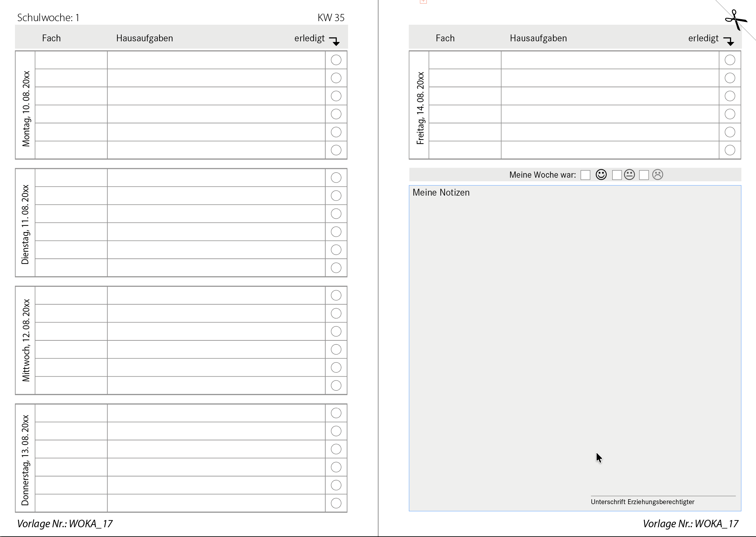The image size is (756, 537).
Task: Mark first Montag erledigt circle
Action: (x=336, y=60)
